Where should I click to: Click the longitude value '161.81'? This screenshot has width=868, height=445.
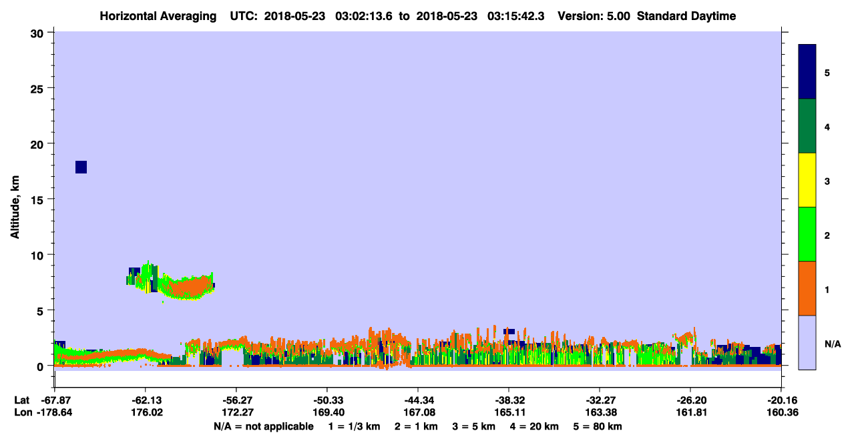pos(690,412)
